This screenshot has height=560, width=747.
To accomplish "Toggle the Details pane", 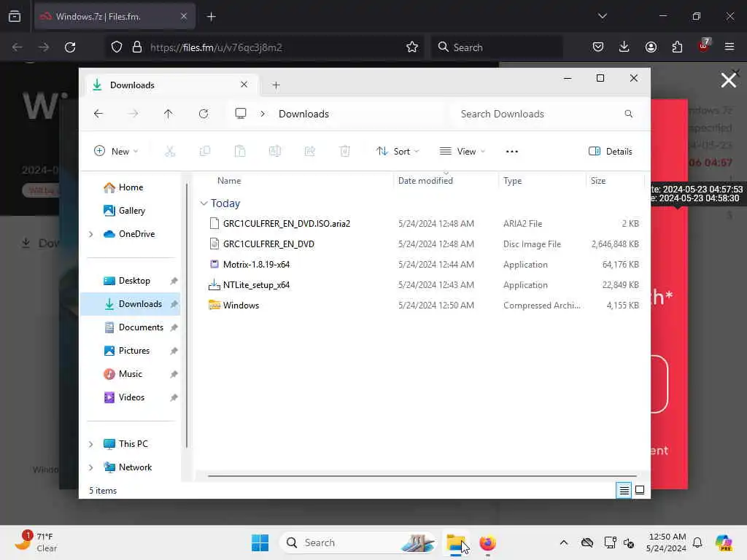I will pyautogui.click(x=611, y=152).
